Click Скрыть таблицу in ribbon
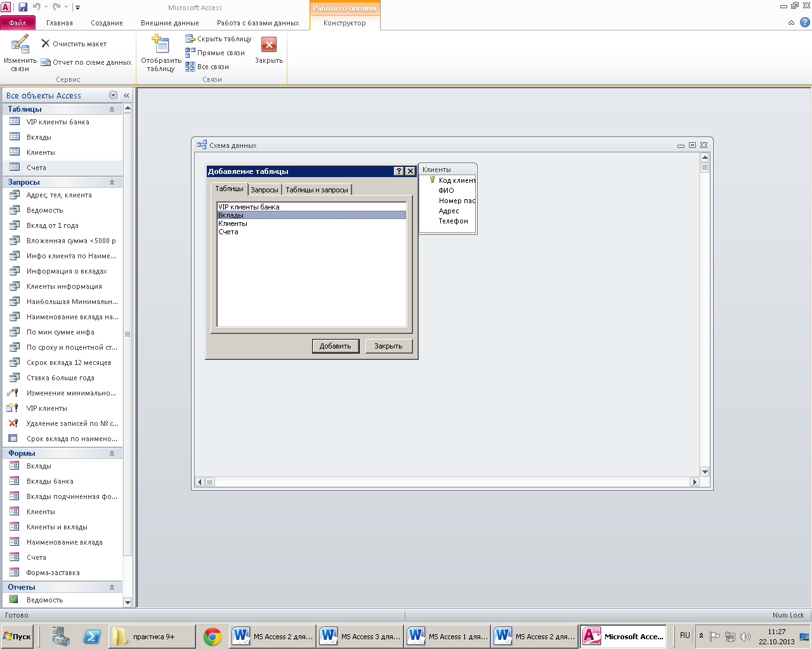This screenshot has height=650, width=812. 218,39
